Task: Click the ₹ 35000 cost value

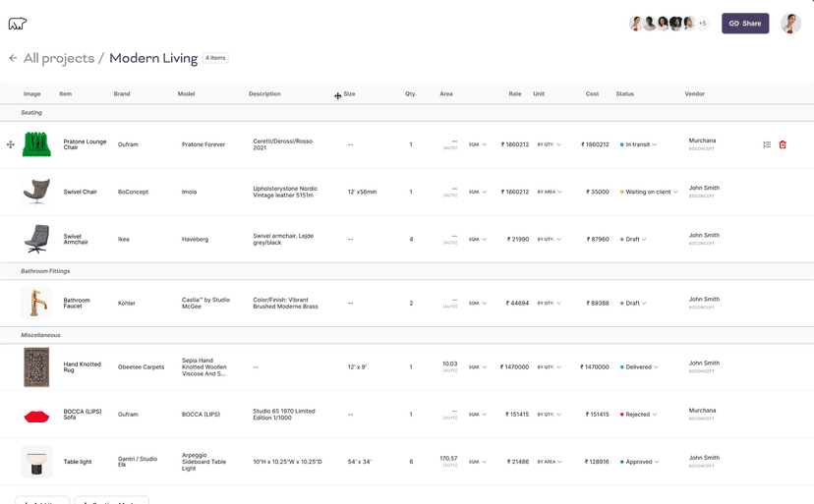Action: tap(598, 192)
